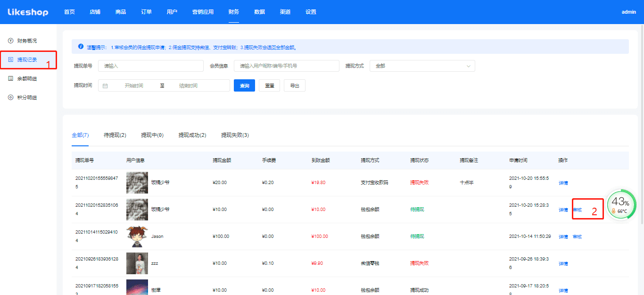Switch to the 待提现(2) tab
Viewport: 644px width, 295px height.
pos(115,135)
